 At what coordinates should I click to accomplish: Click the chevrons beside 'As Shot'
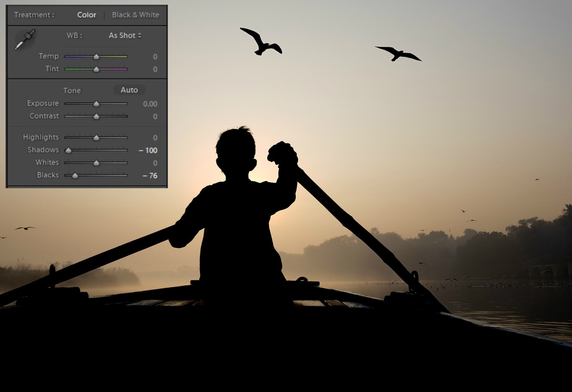(140, 35)
